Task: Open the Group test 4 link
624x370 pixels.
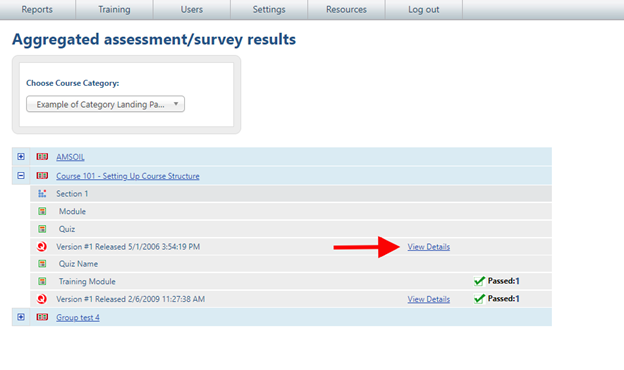Action: click(x=78, y=317)
